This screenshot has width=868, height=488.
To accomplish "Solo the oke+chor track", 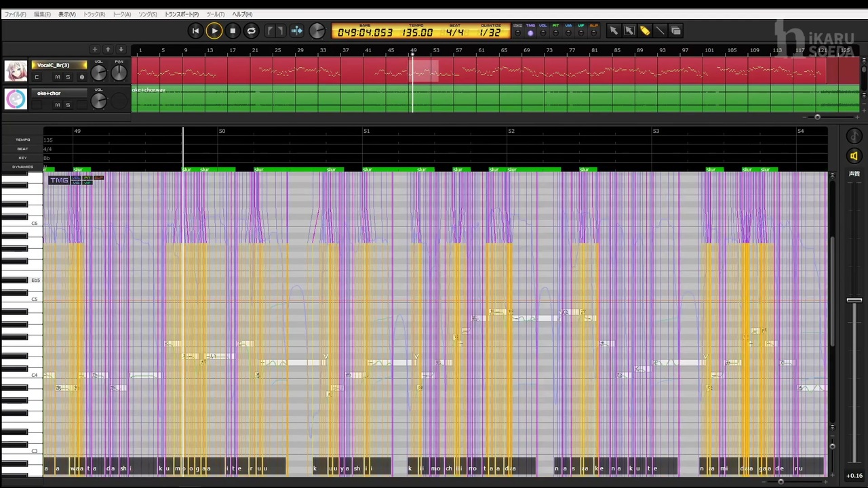I will (68, 104).
